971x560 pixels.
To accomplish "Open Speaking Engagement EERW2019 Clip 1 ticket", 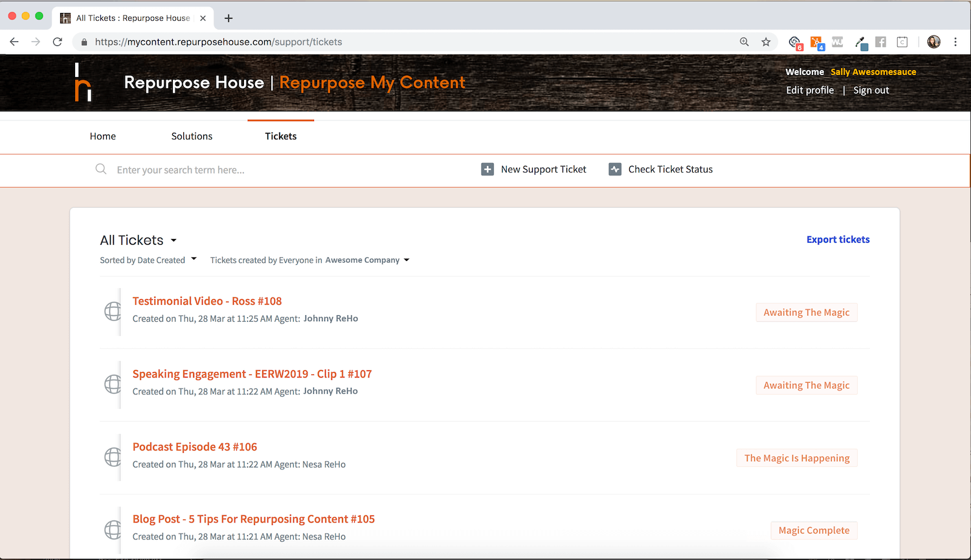I will pyautogui.click(x=252, y=374).
